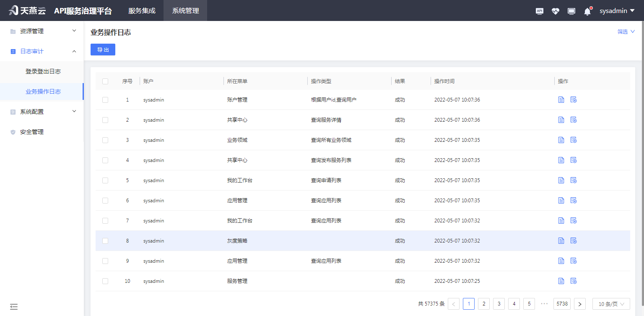The image size is (644, 316).
Task: Tick the checkbox for row 5
Action: point(105,180)
